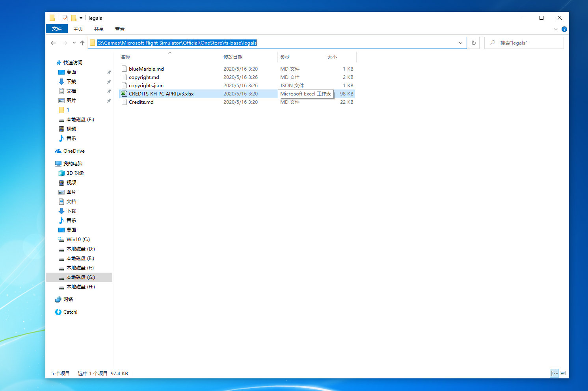Open pinned 文档 under quick access
The image size is (588, 391).
coord(71,91)
